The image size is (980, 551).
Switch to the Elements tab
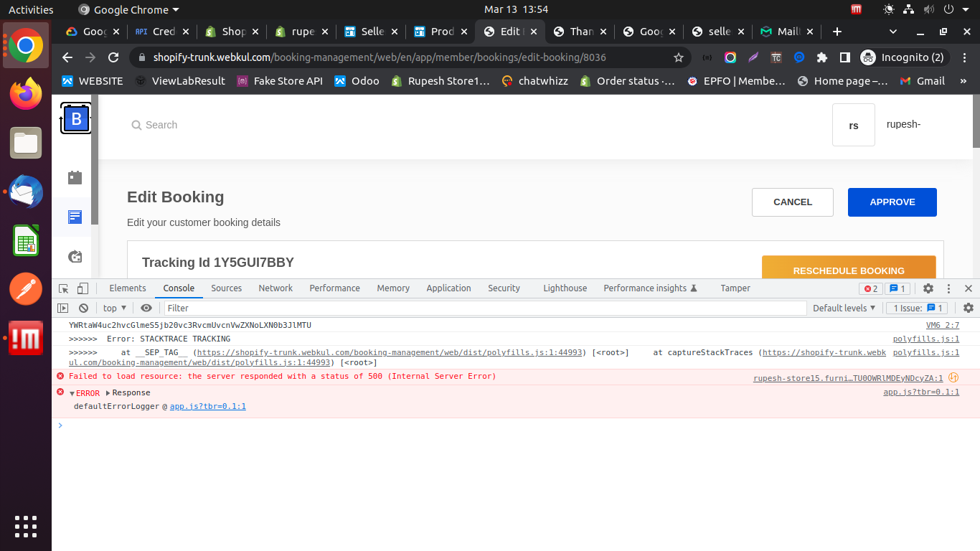(128, 288)
